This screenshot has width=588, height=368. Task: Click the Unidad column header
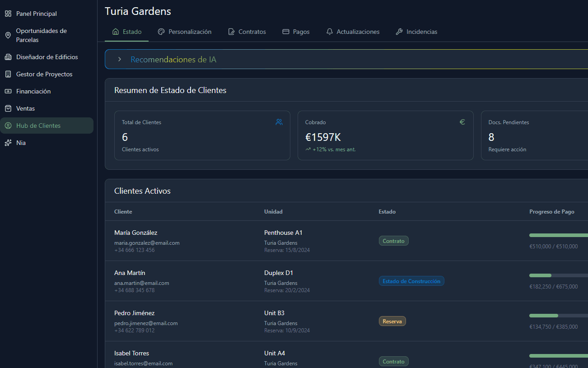[x=273, y=211]
